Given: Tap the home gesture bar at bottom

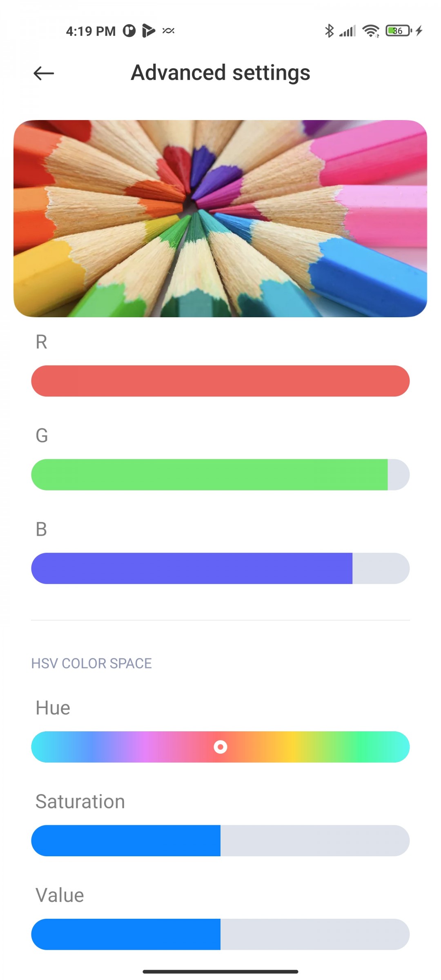Looking at the screenshot, I should [220, 971].
